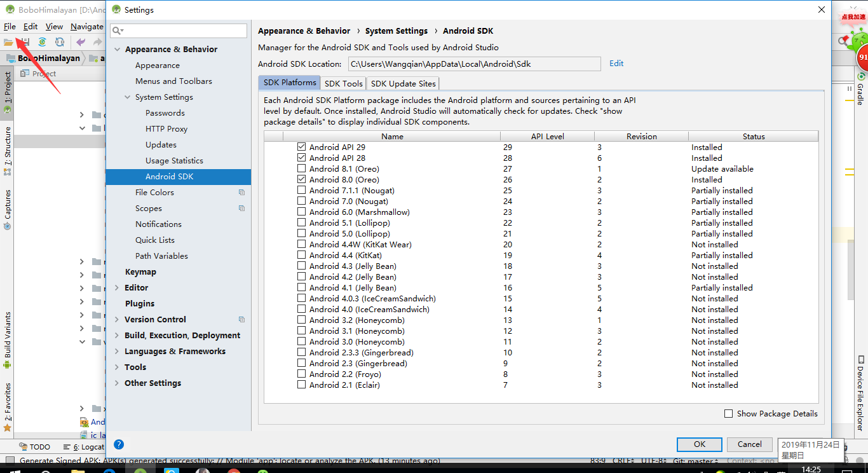Open the Structure side panel

[x=8, y=151]
